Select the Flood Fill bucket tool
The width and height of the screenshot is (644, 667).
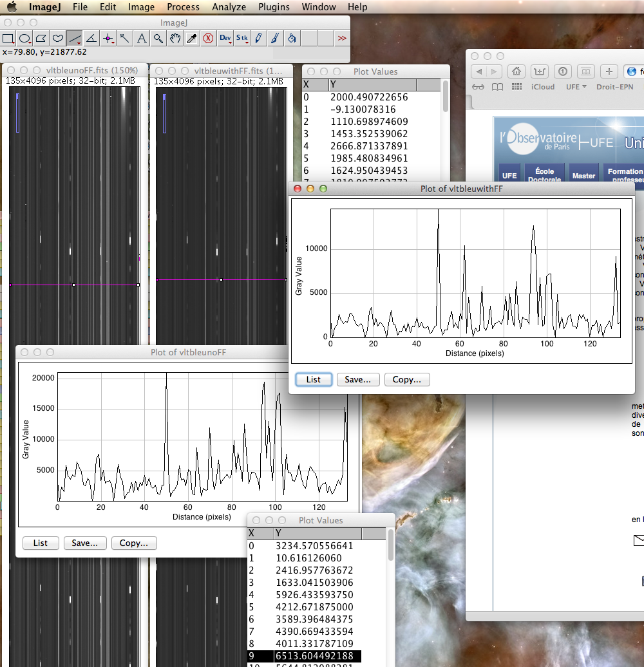(x=292, y=38)
